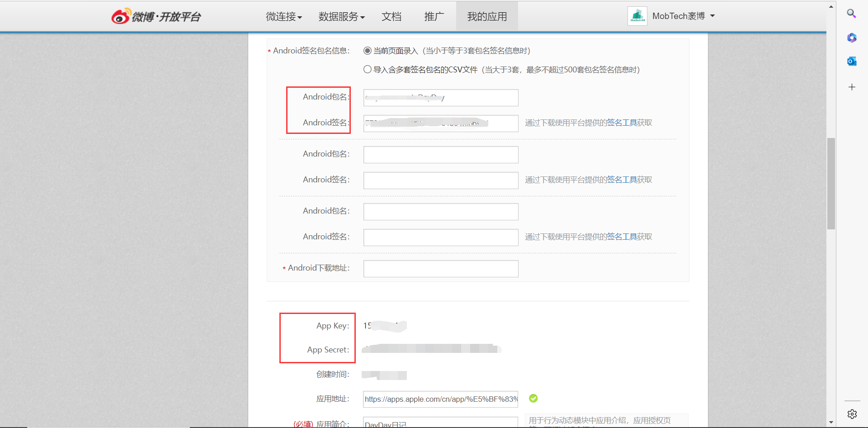
Task: Click the 应用简介 input field
Action: pos(441,423)
